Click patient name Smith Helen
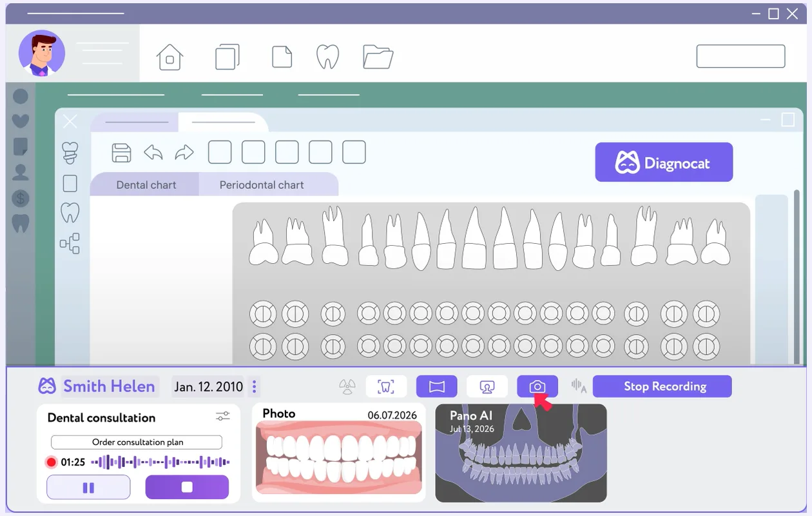812x516 pixels. (109, 386)
